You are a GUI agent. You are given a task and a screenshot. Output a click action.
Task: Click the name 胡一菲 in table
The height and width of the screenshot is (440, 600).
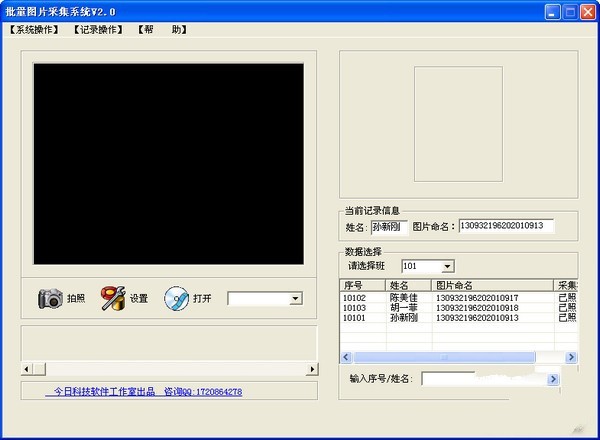pos(404,308)
